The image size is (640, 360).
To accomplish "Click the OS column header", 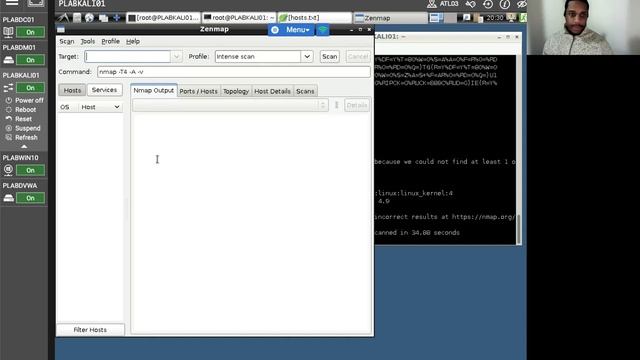I will click(x=65, y=107).
